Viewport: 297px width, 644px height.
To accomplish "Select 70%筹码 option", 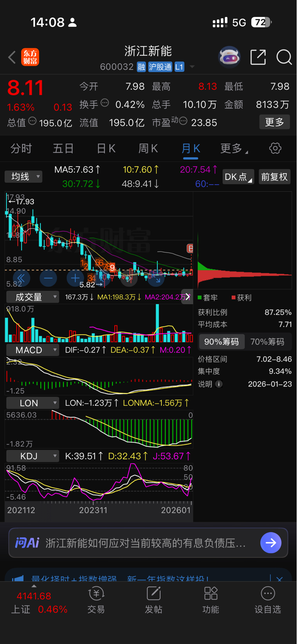I will (268, 342).
